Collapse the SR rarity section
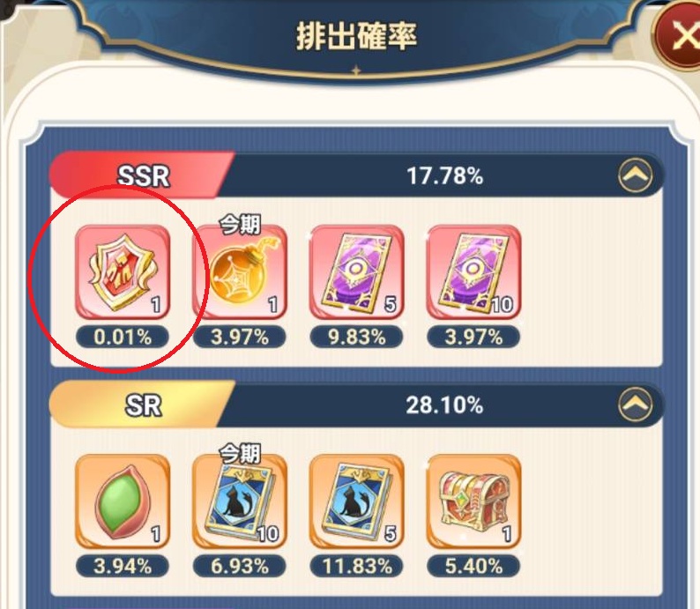The image size is (700, 609). [x=635, y=405]
